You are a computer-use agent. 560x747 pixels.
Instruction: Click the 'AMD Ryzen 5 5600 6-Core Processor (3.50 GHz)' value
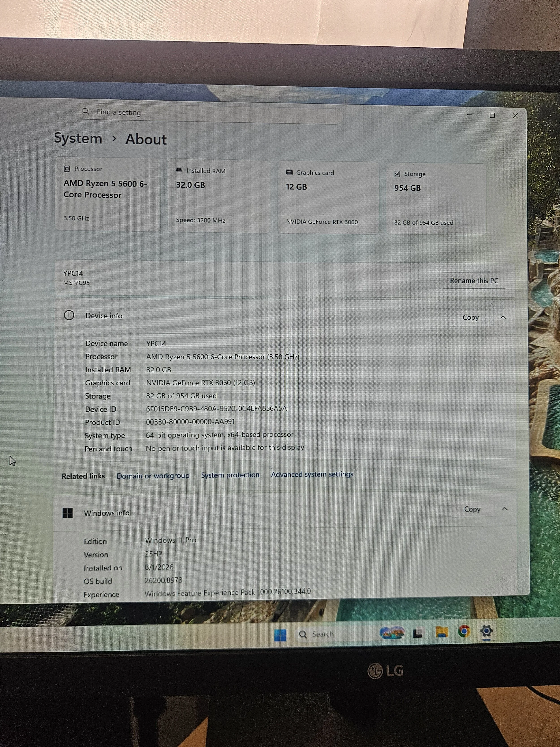coord(223,357)
